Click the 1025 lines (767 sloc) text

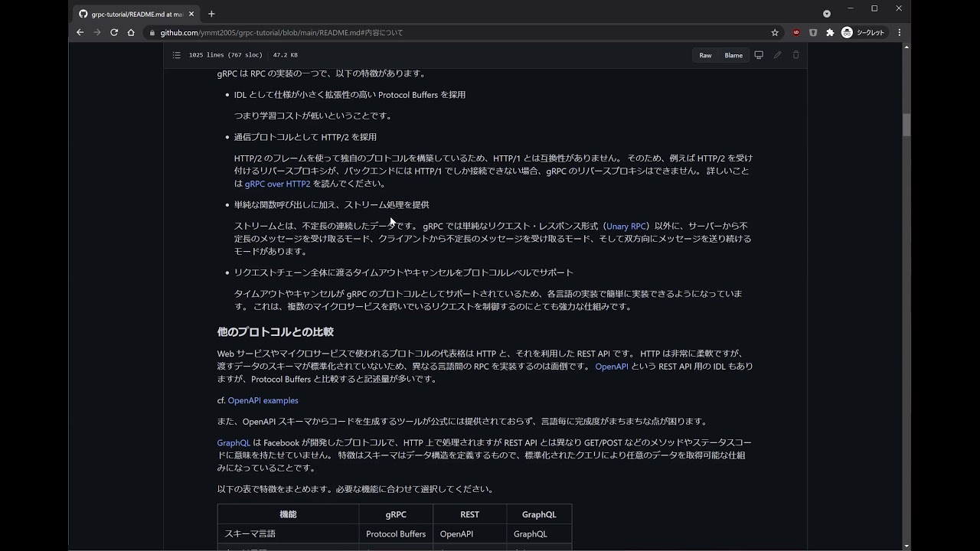click(225, 55)
